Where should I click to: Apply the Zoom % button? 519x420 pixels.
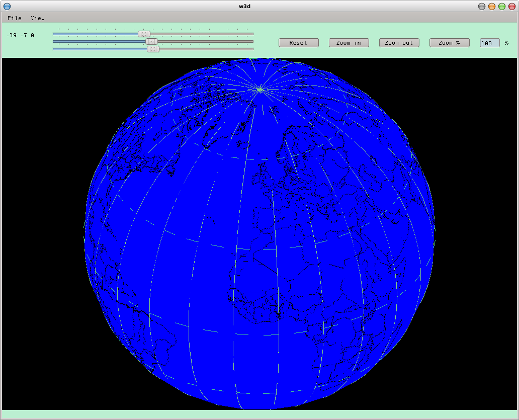449,43
